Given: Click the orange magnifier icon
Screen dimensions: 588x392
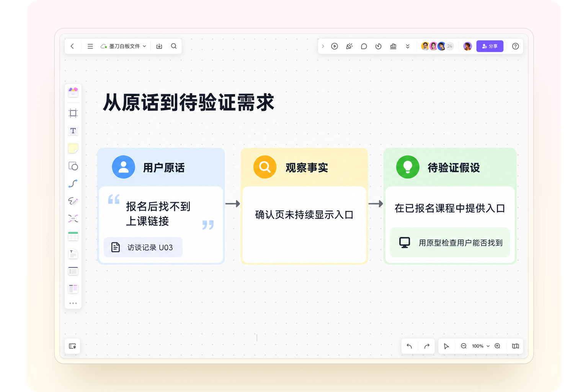Looking at the screenshot, I should tap(265, 167).
